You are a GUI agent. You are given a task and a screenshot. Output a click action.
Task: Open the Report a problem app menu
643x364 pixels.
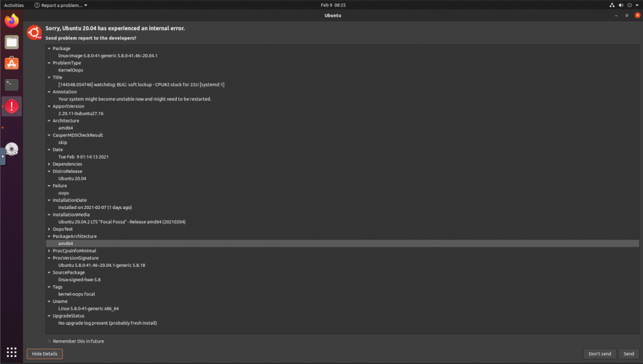(x=60, y=5)
